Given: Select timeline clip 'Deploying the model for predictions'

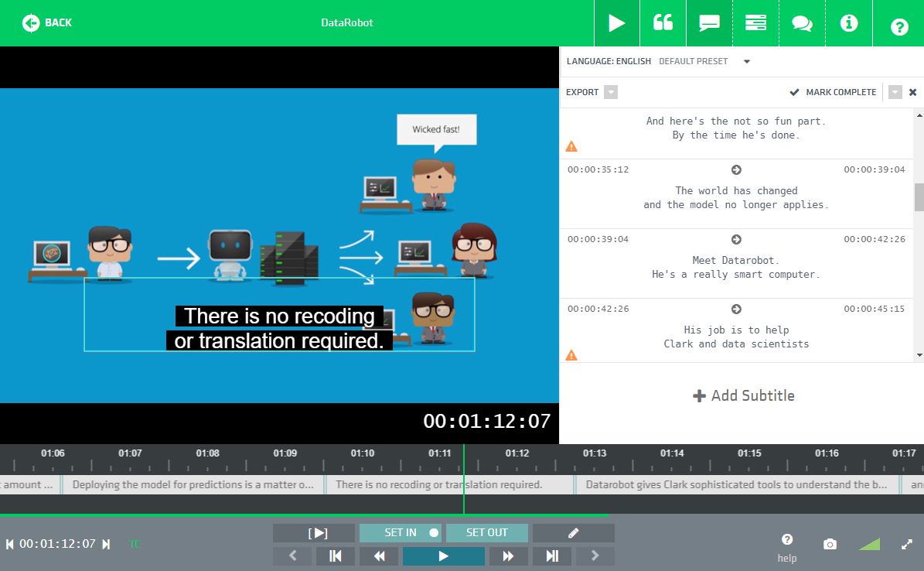Looking at the screenshot, I should (193, 485).
